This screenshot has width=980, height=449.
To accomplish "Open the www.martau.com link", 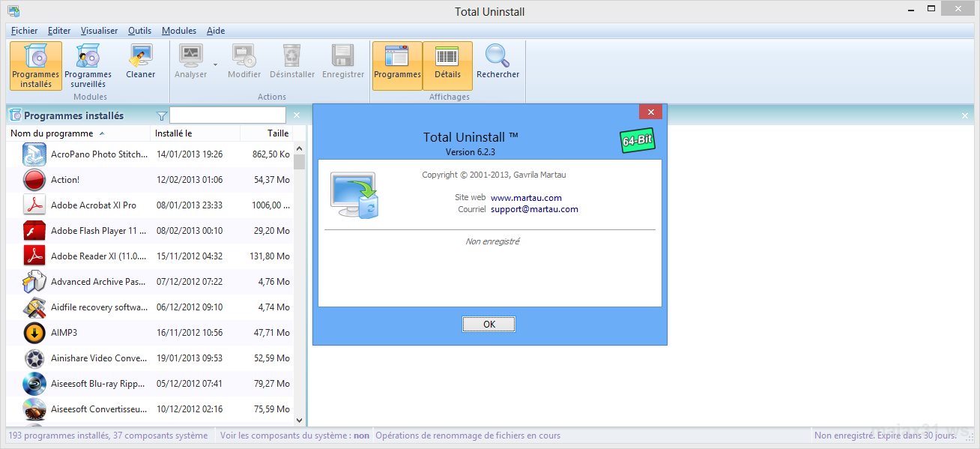I will [x=526, y=198].
